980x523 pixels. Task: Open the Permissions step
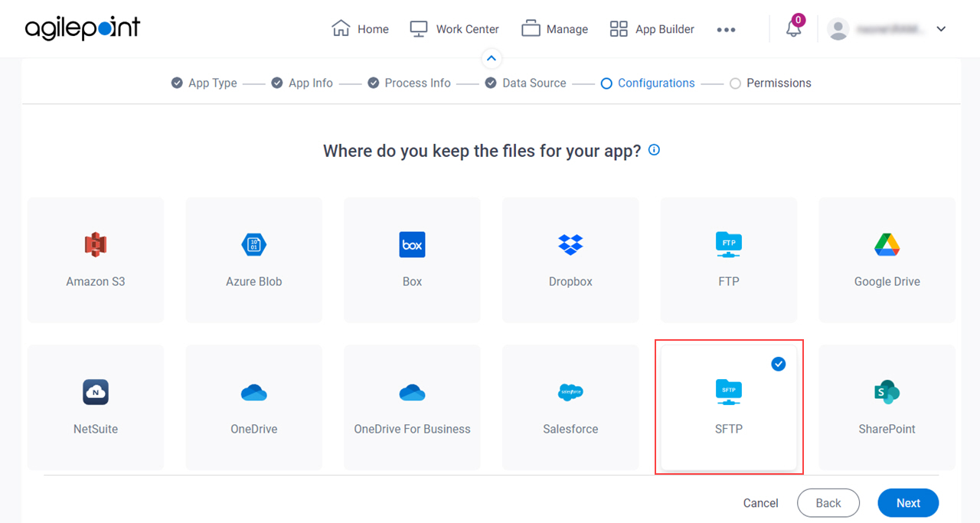(770, 83)
